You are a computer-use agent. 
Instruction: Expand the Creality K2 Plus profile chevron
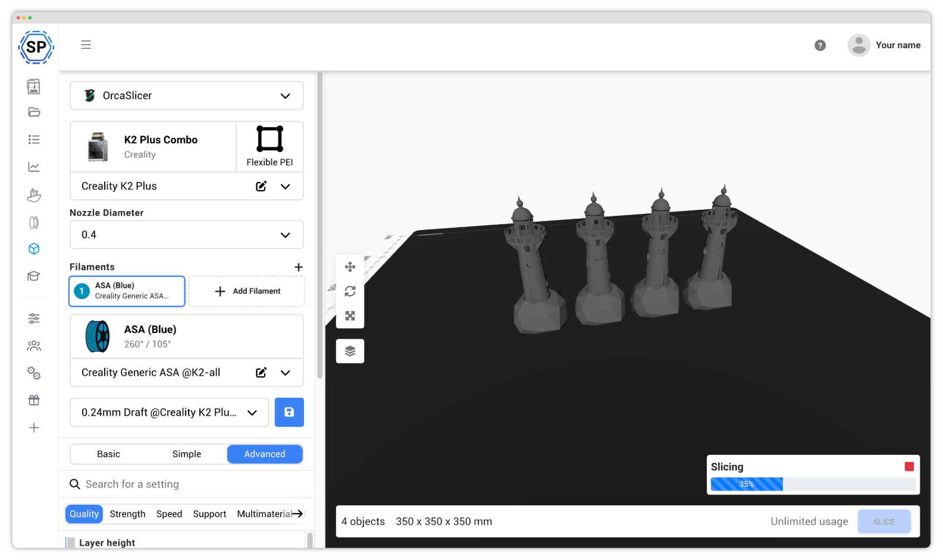(286, 186)
